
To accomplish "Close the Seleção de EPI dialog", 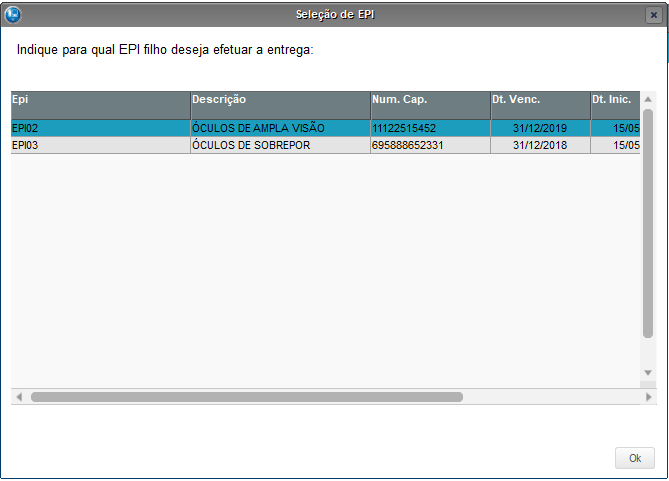I will tap(653, 16).
